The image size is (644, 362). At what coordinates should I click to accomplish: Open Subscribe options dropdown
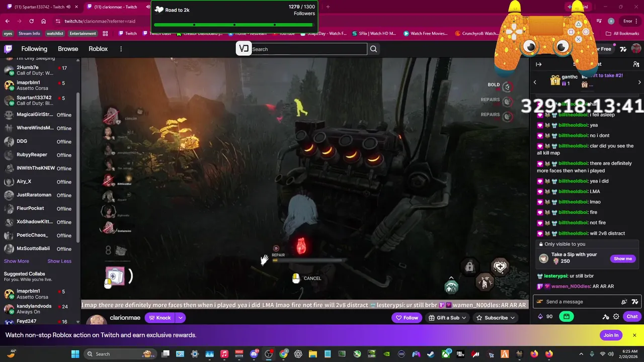click(x=496, y=318)
